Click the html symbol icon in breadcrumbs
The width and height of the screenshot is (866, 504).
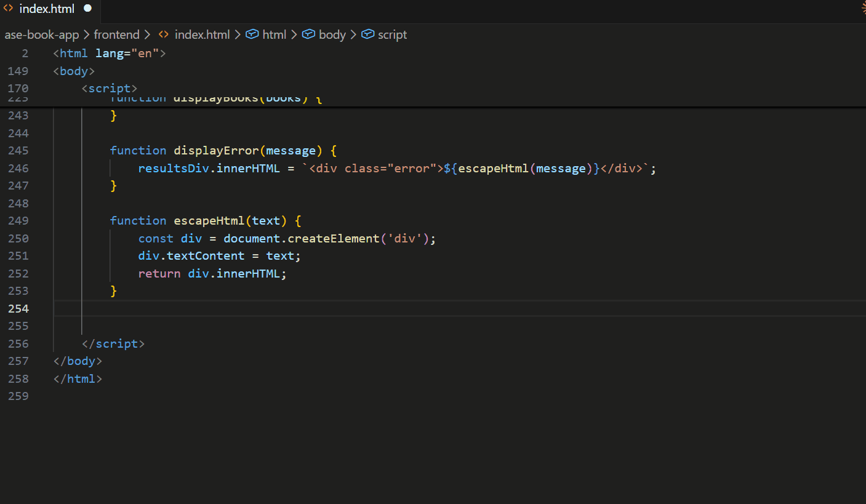252,35
